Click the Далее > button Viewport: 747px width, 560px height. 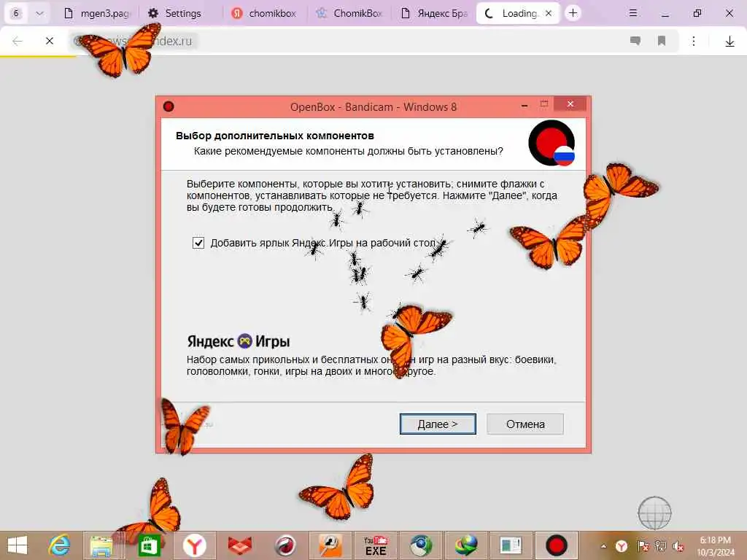(438, 424)
